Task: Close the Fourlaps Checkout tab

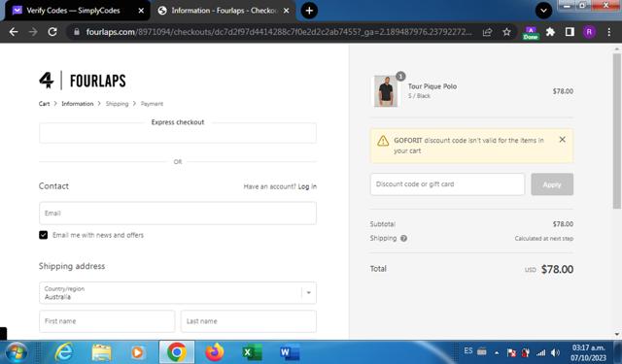Action: click(286, 11)
